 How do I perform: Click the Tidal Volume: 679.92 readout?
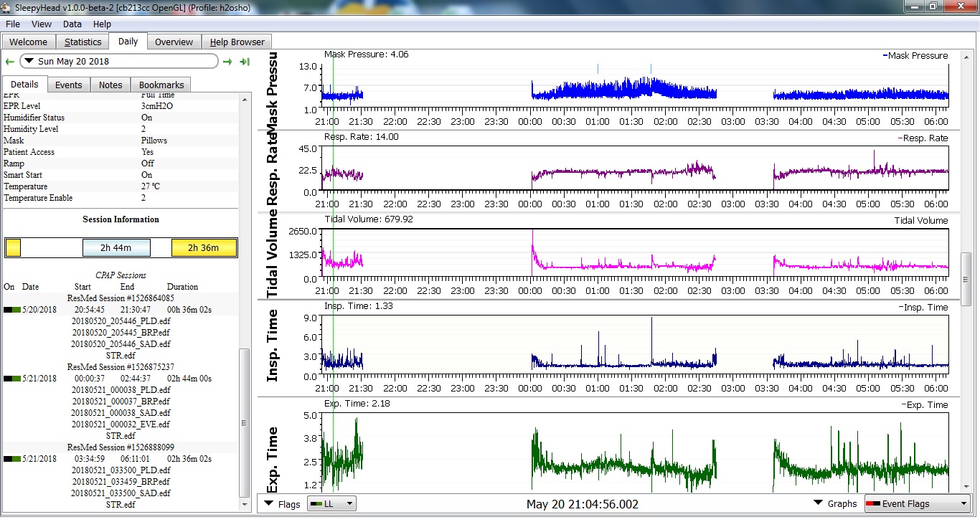tap(369, 219)
